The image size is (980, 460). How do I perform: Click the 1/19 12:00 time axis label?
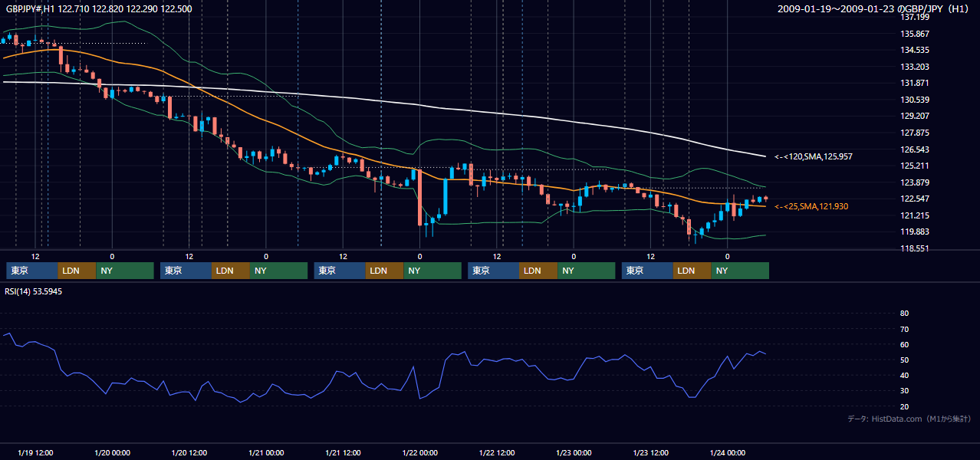(x=35, y=453)
